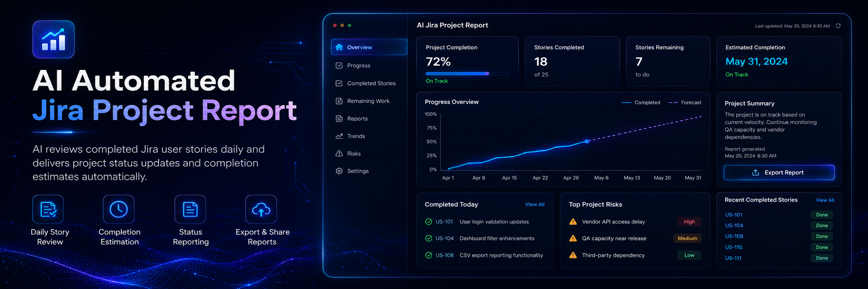The height and width of the screenshot is (289, 868).
Task: Click warning icon for Vendor API access delay
Action: (x=573, y=222)
